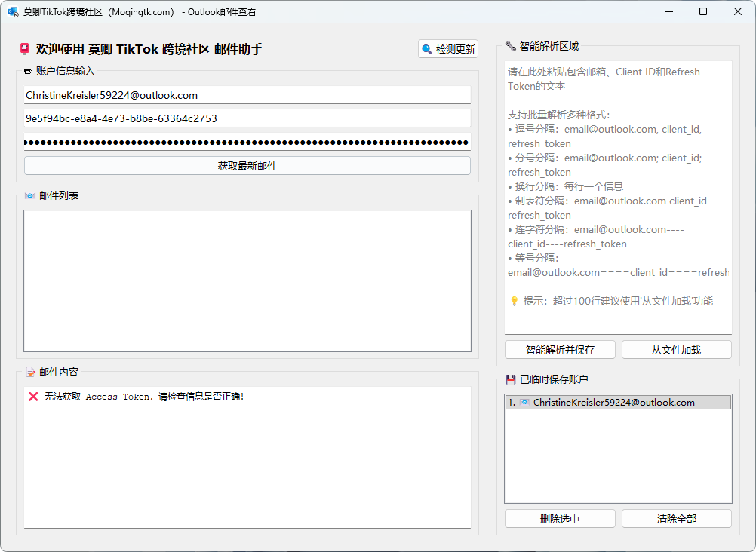Viewport: 756px width, 552px height.
Task: Click the magnifier icon on 检测更新
Action: 426,49
